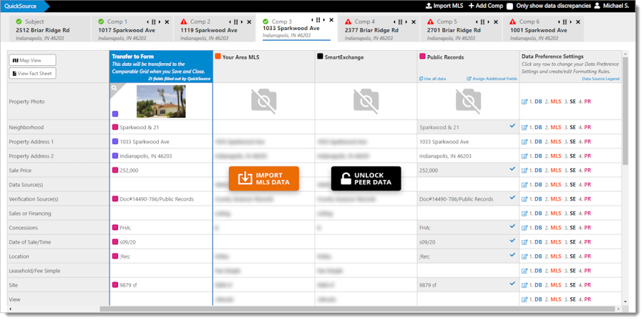The width and height of the screenshot is (644, 321).
Task: Close the Comp 2 tab
Action: pos(249,22)
